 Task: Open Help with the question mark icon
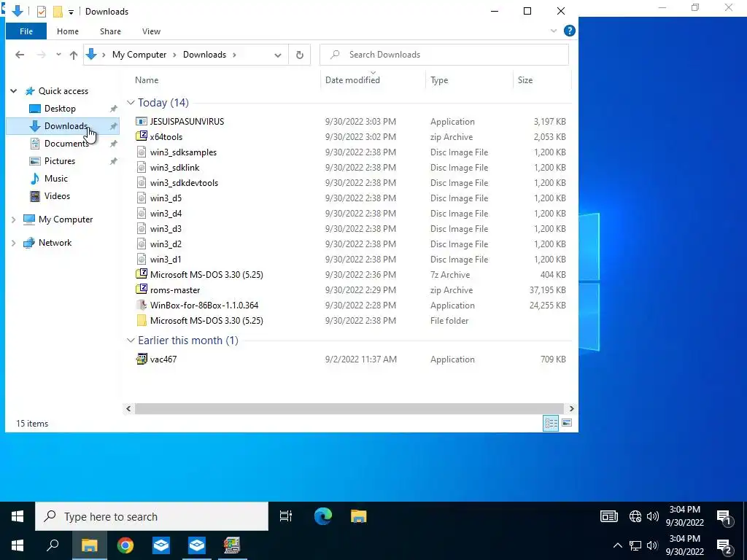click(x=569, y=31)
